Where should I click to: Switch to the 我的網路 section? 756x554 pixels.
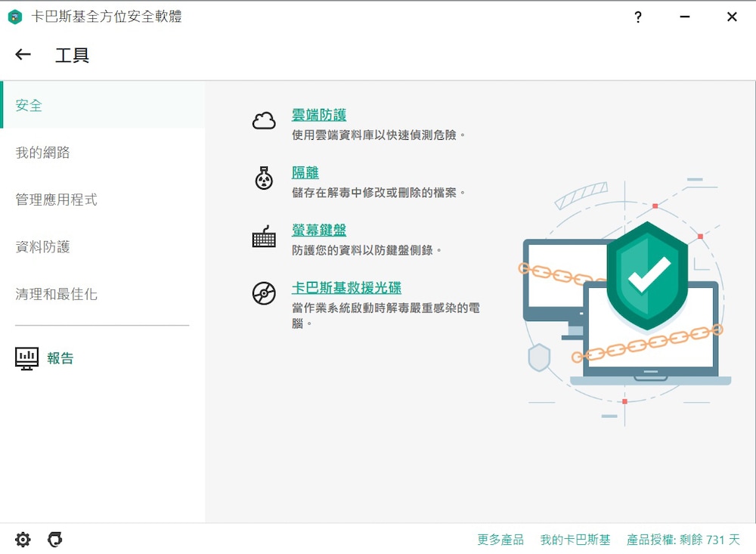coord(103,153)
